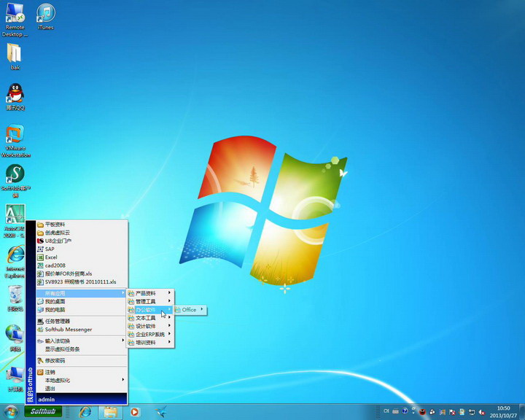Click the taskbar clock showing 10:50
This screenshot has height=420, width=525.
pos(503,412)
